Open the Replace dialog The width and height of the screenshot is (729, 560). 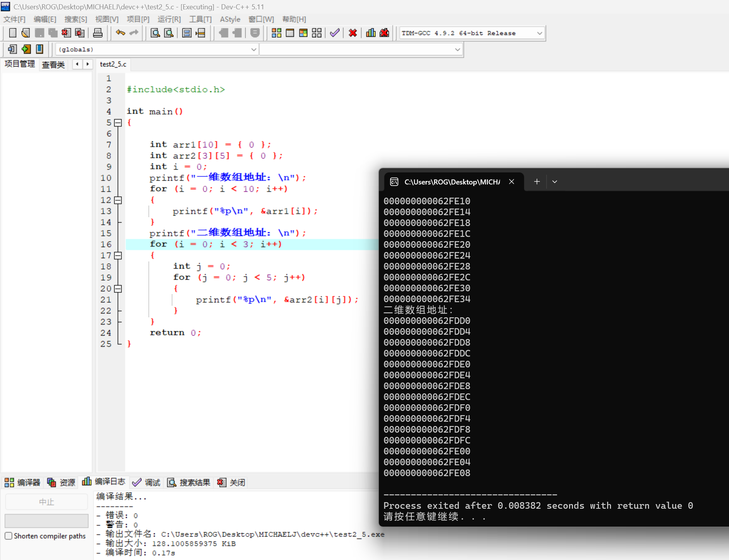[x=169, y=33]
